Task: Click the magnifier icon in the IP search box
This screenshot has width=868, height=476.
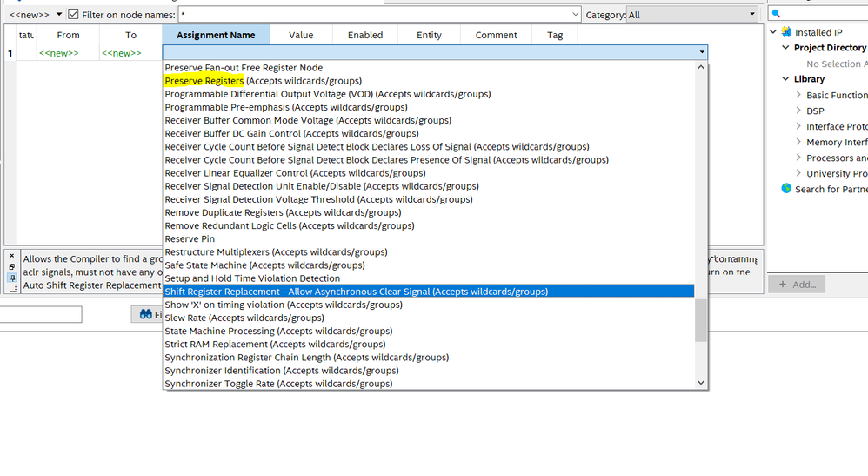Action: click(776, 13)
